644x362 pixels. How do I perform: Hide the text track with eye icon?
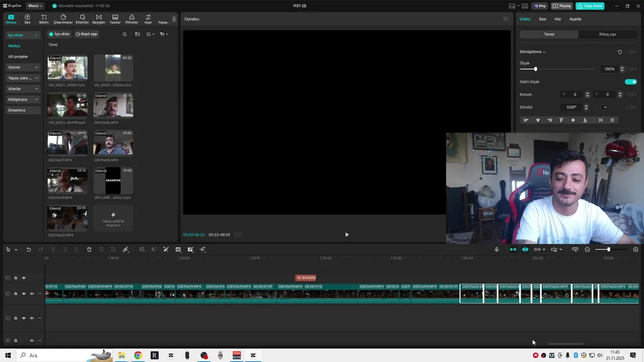[24, 278]
